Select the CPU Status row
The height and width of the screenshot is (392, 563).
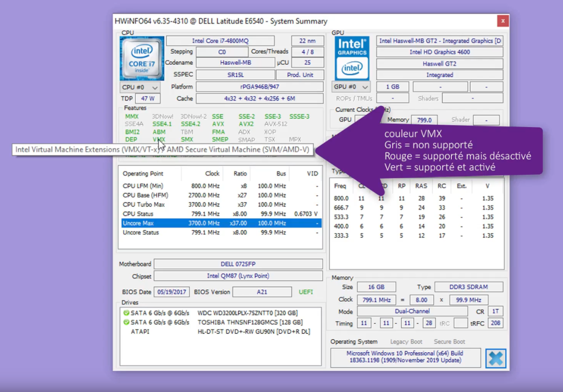pos(221,214)
